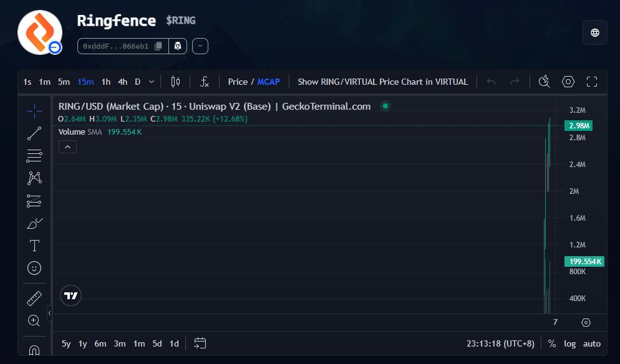Open the text annotation tool
Image resolution: width=620 pixels, height=364 pixels.
pyautogui.click(x=34, y=245)
